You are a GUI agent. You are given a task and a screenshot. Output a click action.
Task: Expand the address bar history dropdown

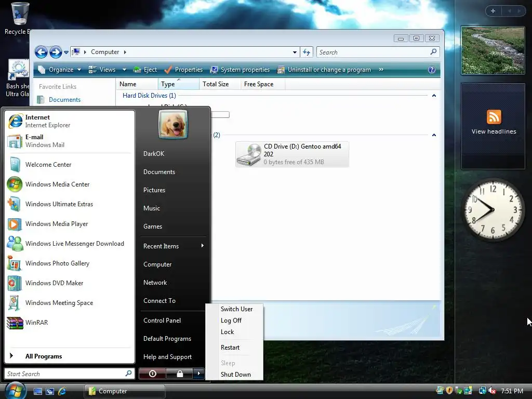pyautogui.click(x=295, y=52)
